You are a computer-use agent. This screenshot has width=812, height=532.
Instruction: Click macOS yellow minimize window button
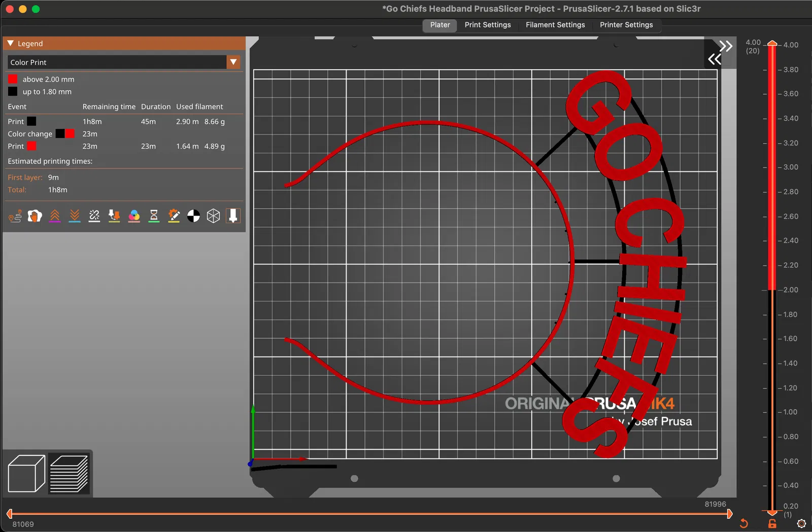[x=22, y=9]
